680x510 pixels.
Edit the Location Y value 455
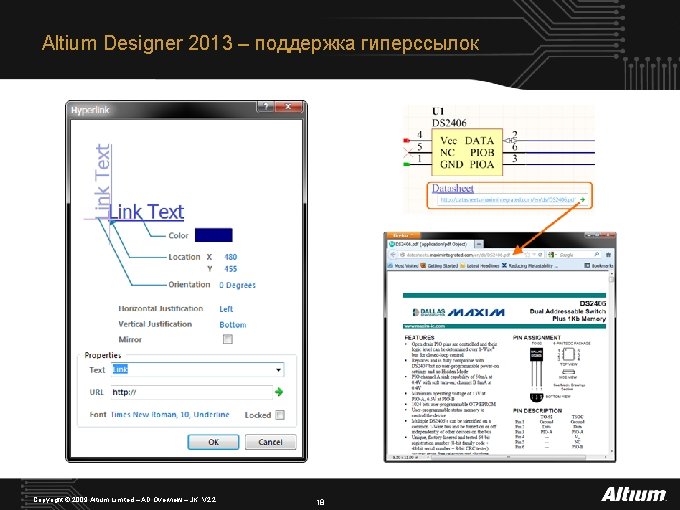pyautogui.click(x=231, y=269)
